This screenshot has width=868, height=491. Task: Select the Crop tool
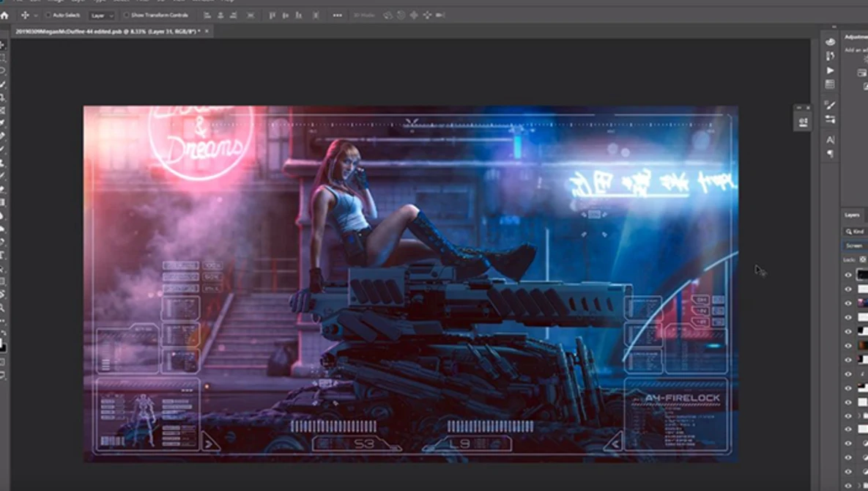pos(3,97)
